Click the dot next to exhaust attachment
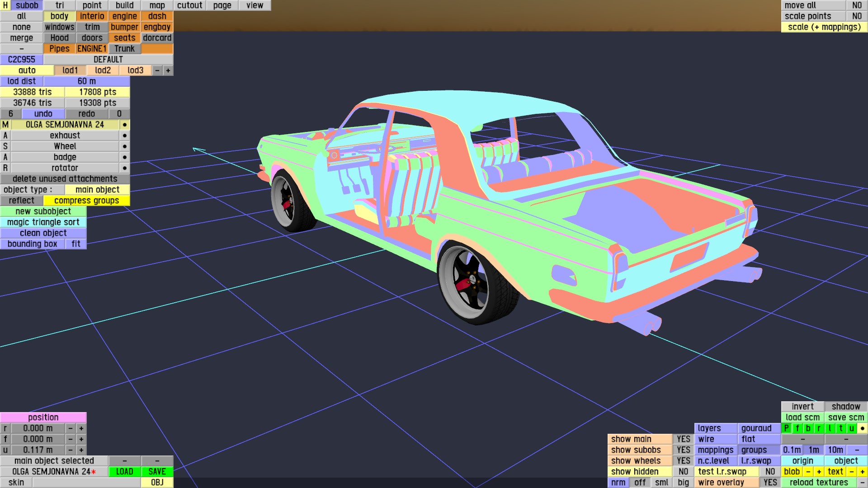This screenshot has width=868, height=488. pos(125,136)
